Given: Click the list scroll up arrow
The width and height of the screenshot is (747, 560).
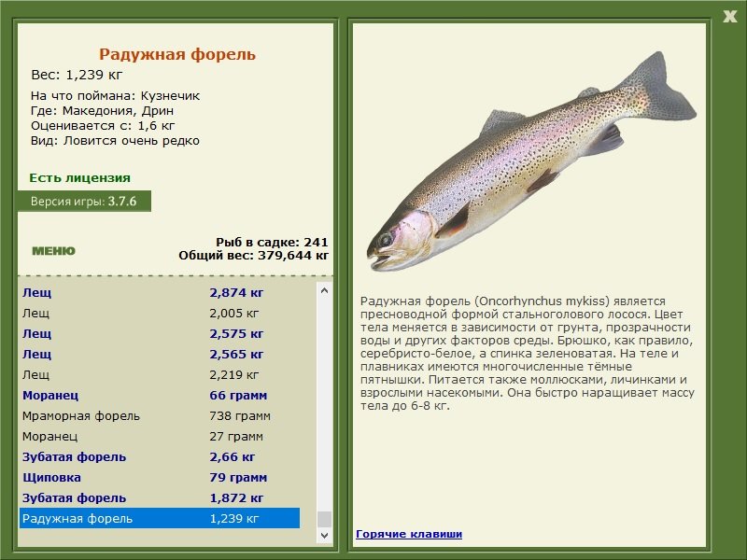Looking at the screenshot, I should (324, 290).
